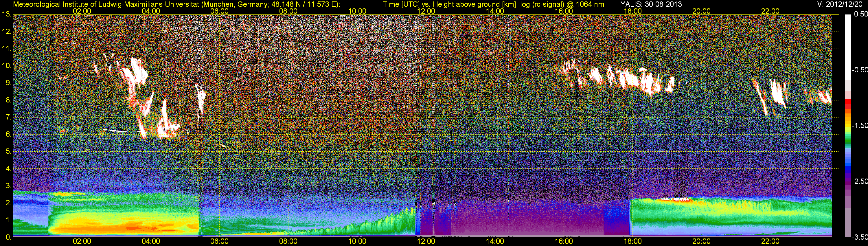Click the height axis label 3

pyautogui.click(x=8, y=186)
